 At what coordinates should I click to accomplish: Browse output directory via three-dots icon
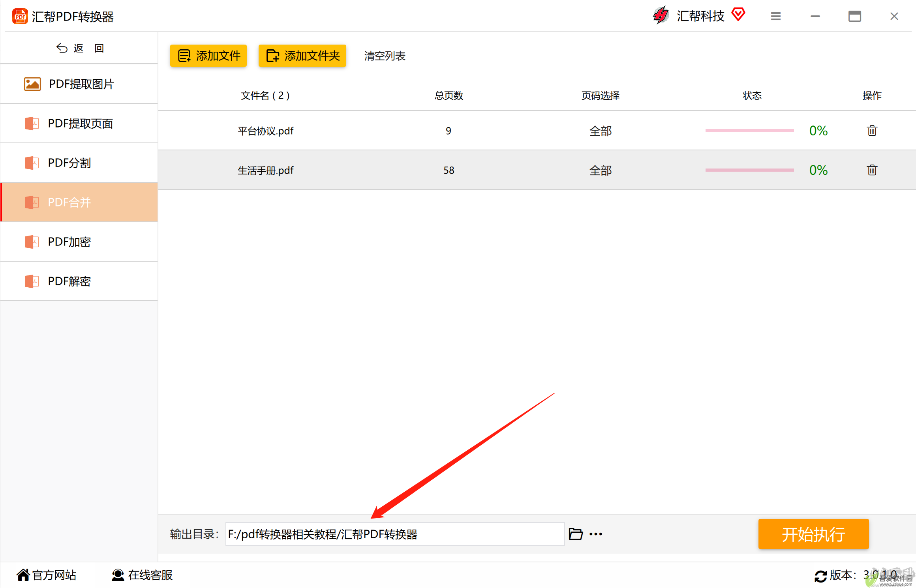(596, 534)
